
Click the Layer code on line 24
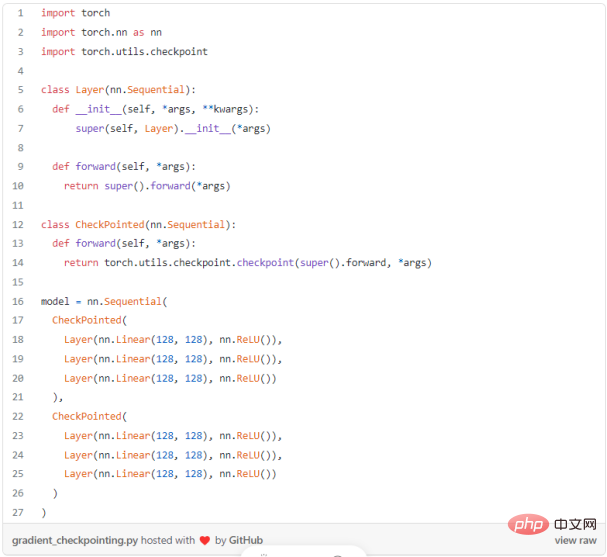[173, 455]
